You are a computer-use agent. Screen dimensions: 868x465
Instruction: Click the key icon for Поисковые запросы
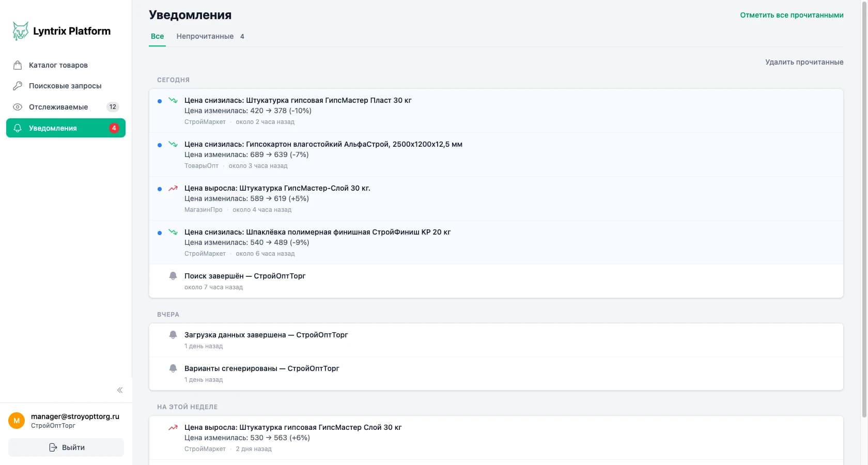(18, 86)
